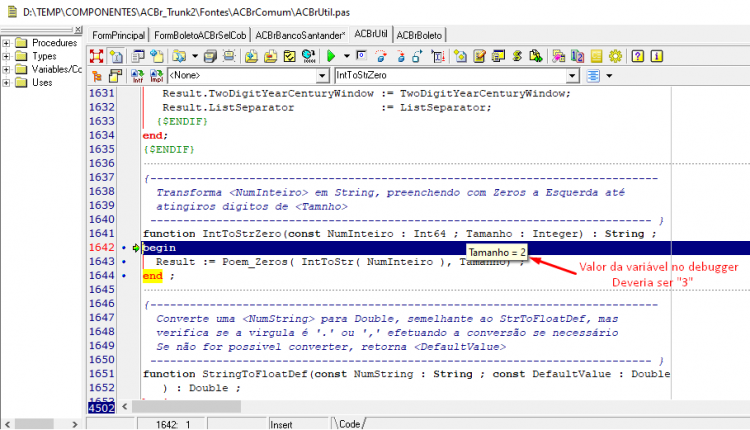Switch to the ACBrBancoSantander tab
The image size is (750, 430).
[x=300, y=35]
